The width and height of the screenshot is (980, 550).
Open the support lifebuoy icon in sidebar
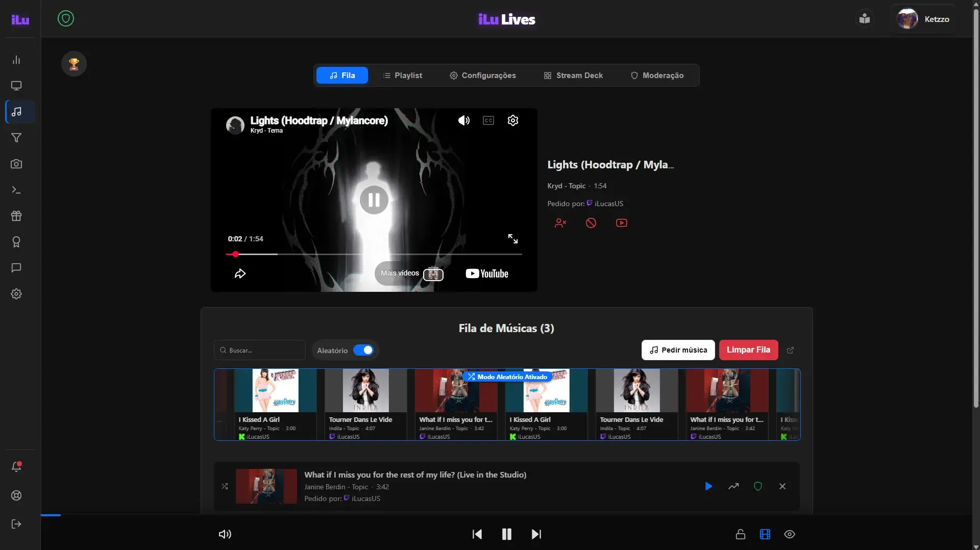[16, 495]
